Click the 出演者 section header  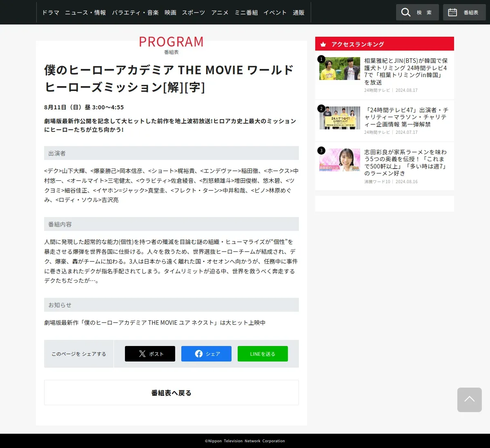pos(171,153)
